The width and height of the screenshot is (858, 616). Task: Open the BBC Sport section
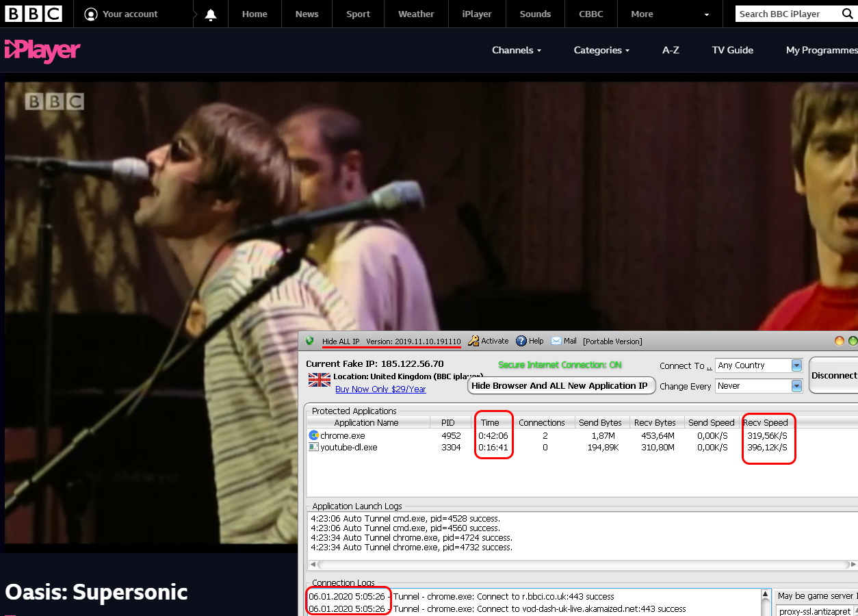358,14
